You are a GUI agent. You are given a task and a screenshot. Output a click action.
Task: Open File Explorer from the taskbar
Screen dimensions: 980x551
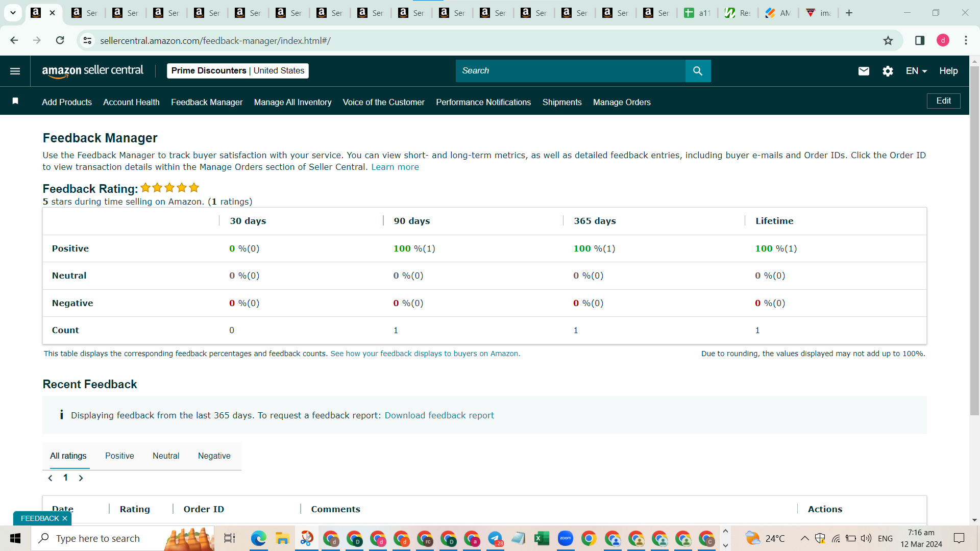click(x=282, y=538)
